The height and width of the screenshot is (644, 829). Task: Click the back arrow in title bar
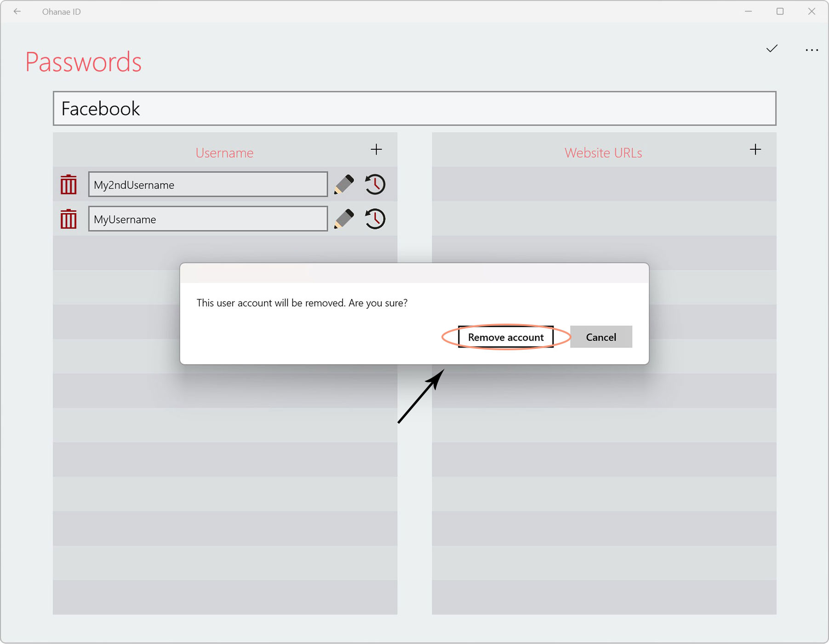pyautogui.click(x=17, y=11)
